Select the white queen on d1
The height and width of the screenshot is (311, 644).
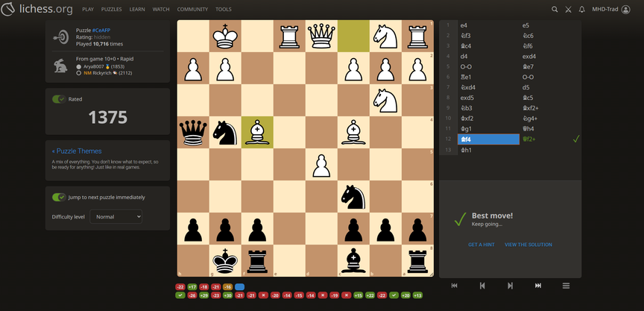[321, 36]
